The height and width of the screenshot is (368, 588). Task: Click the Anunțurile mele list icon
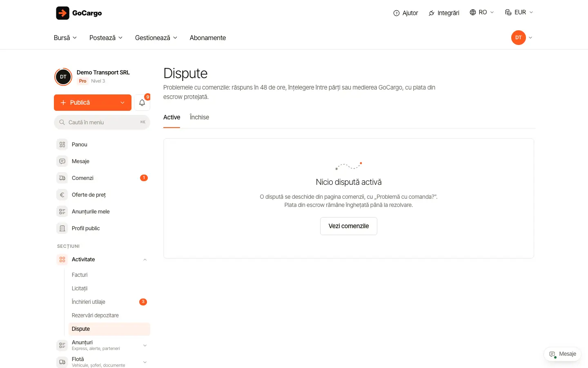click(62, 211)
